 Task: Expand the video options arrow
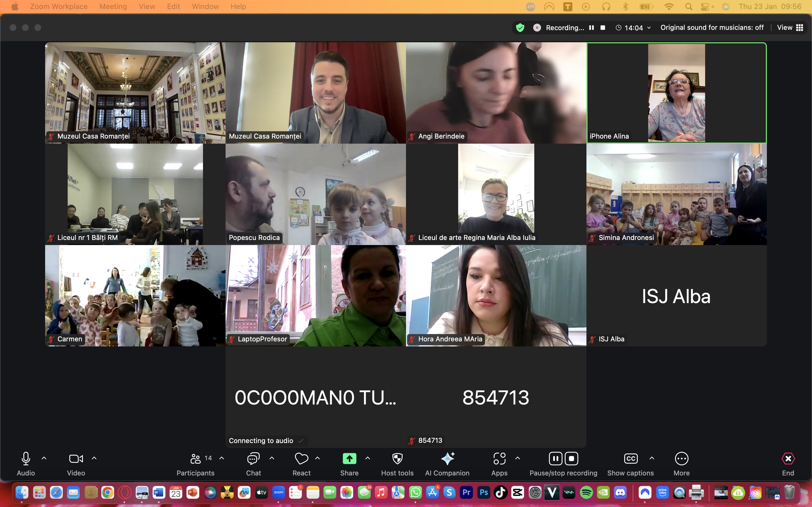94,458
